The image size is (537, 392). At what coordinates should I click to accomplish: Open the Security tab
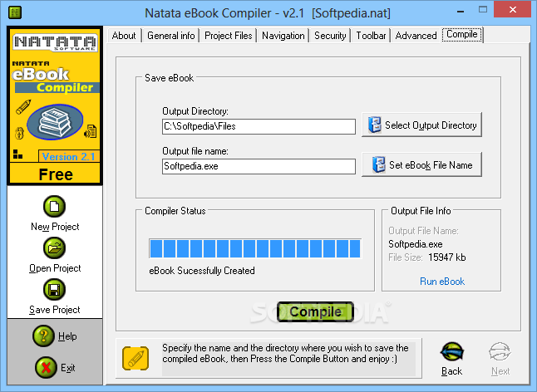pyautogui.click(x=330, y=36)
